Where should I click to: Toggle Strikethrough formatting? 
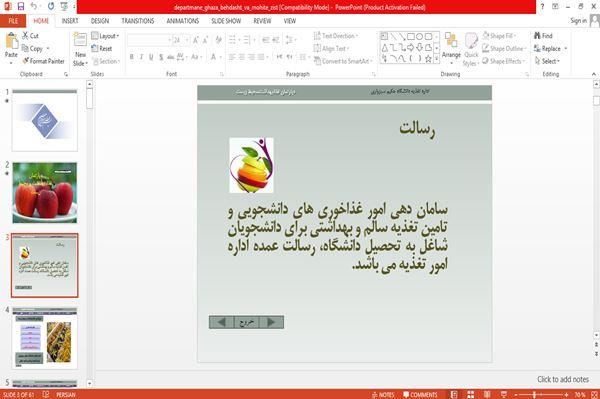pyautogui.click(x=171, y=57)
